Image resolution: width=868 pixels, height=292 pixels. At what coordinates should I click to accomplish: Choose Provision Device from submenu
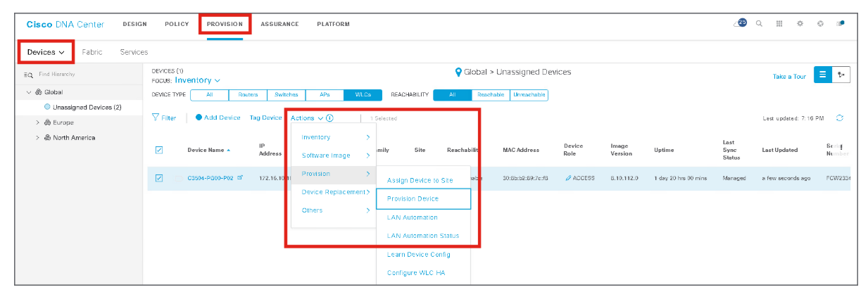[x=422, y=198]
